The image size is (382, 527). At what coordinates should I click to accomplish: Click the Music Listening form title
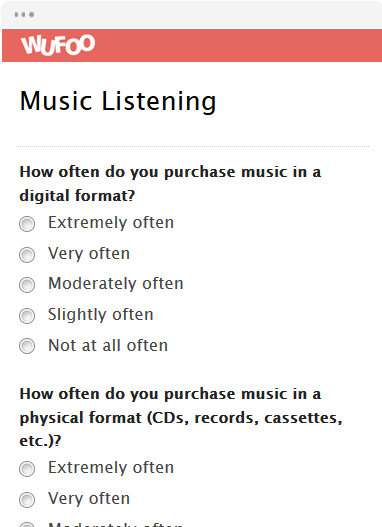(118, 102)
